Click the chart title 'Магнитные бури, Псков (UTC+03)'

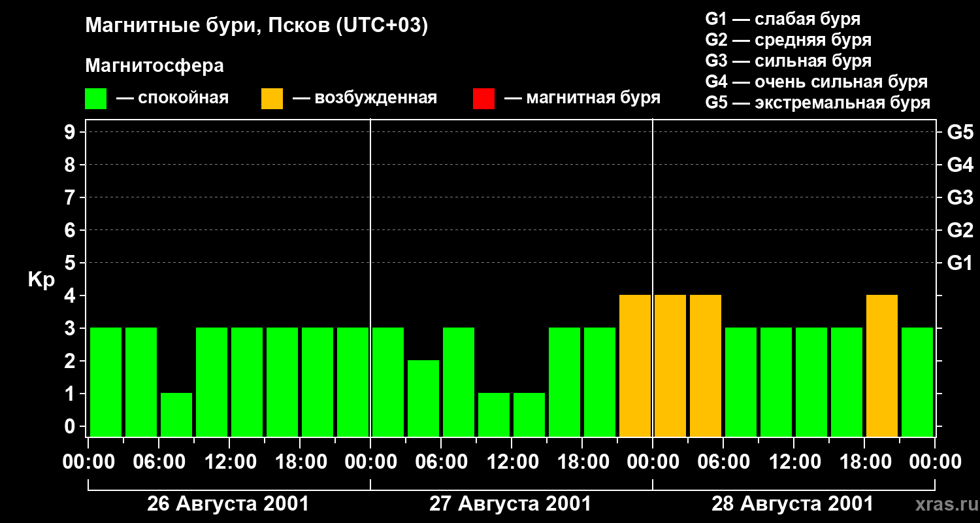click(257, 26)
